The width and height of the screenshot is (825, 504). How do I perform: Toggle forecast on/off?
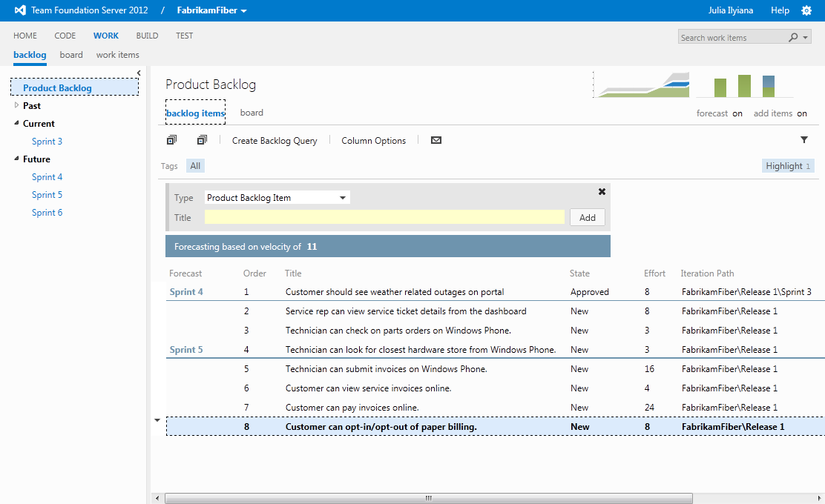(719, 113)
